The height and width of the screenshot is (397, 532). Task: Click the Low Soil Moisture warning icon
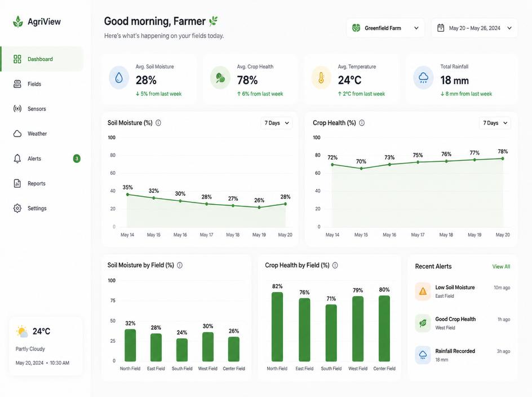(423, 291)
